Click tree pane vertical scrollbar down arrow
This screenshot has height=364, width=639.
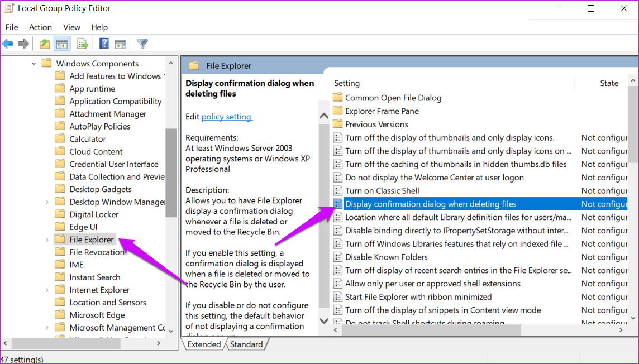(171, 331)
